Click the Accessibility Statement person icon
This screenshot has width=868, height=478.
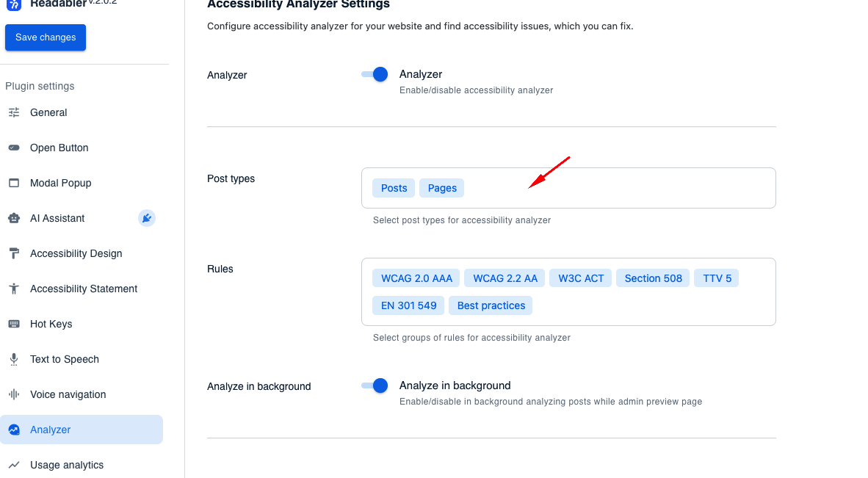coord(14,289)
